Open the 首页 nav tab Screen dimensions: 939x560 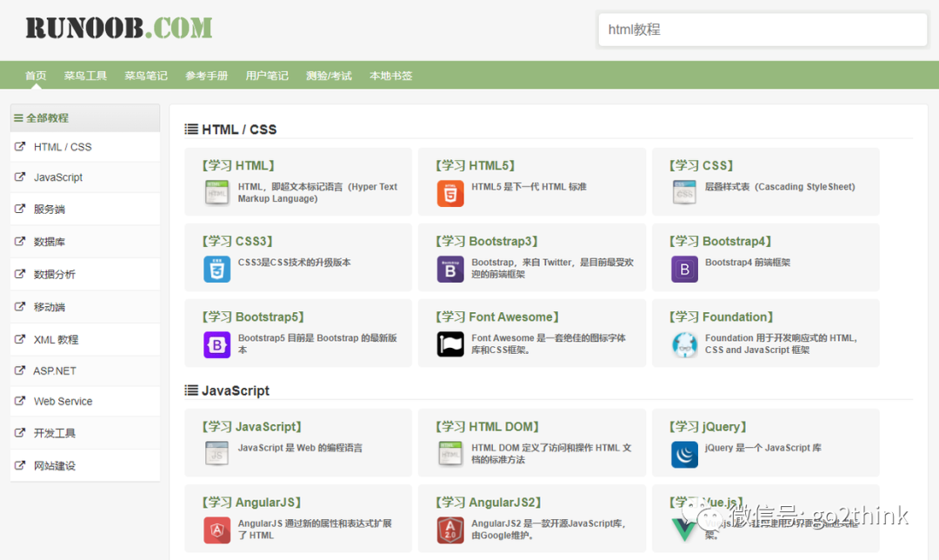point(36,76)
